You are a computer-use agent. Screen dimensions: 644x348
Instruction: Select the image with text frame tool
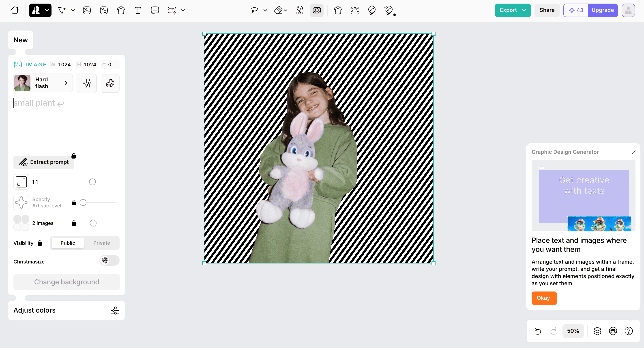tap(104, 10)
